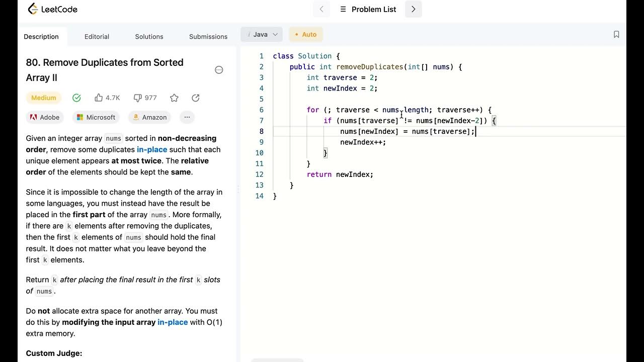The image size is (644, 362).
Task: Select the Amazon company tag
Action: 149,117
